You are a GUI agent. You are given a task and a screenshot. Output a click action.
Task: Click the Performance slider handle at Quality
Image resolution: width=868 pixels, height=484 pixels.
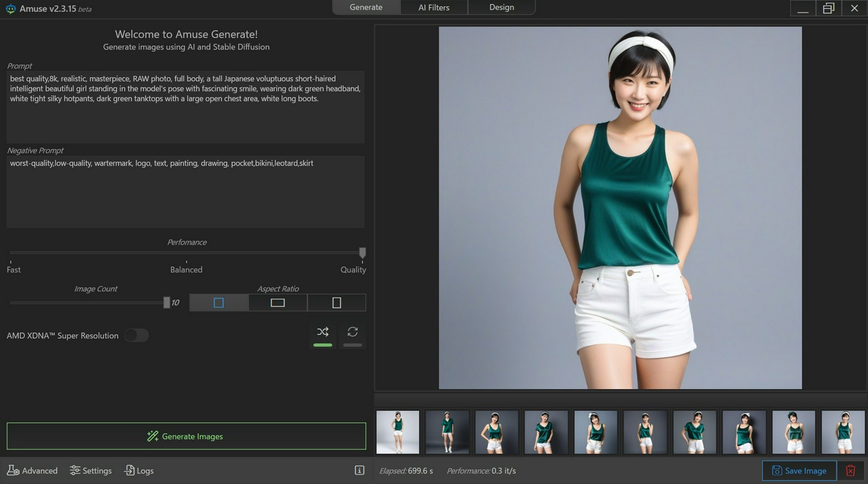(362, 253)
